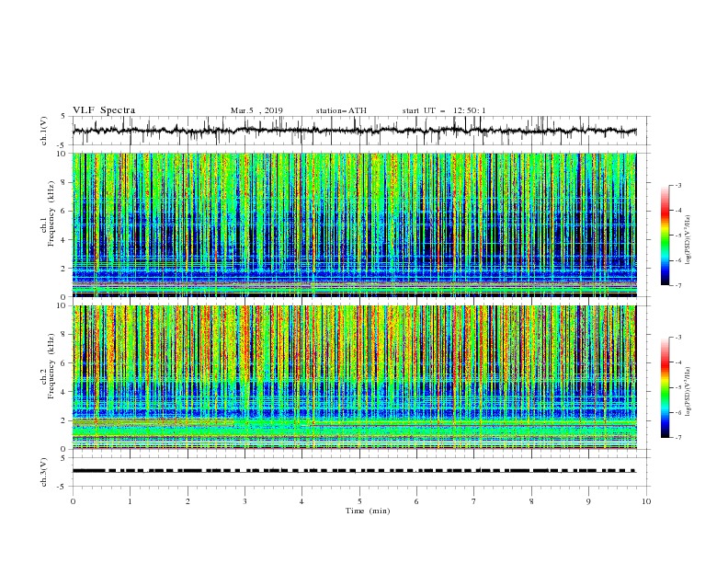Click the time-axis tick label "6"
Image resolution: width=728 pixels, height=563 pixels.
coord(417,501)
